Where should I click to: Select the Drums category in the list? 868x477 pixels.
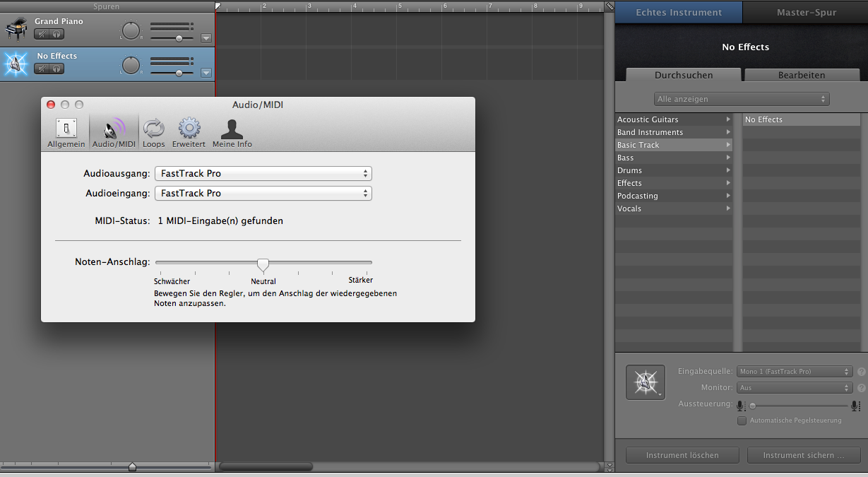(x=674, y=170)
